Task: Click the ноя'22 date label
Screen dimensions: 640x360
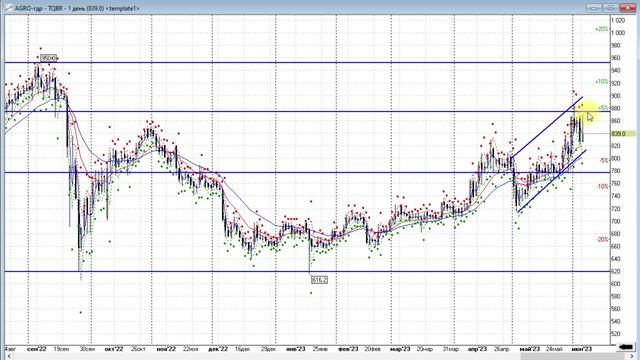Action: click(166, 349)
